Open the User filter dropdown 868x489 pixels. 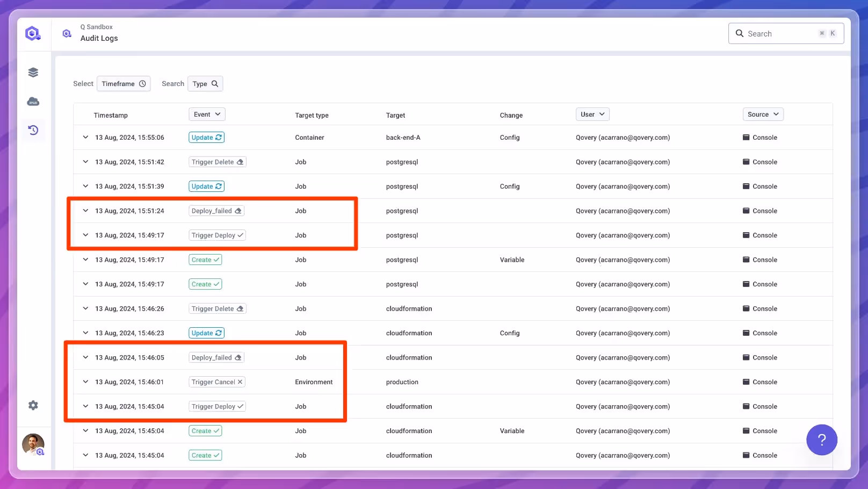click(592, 114)
